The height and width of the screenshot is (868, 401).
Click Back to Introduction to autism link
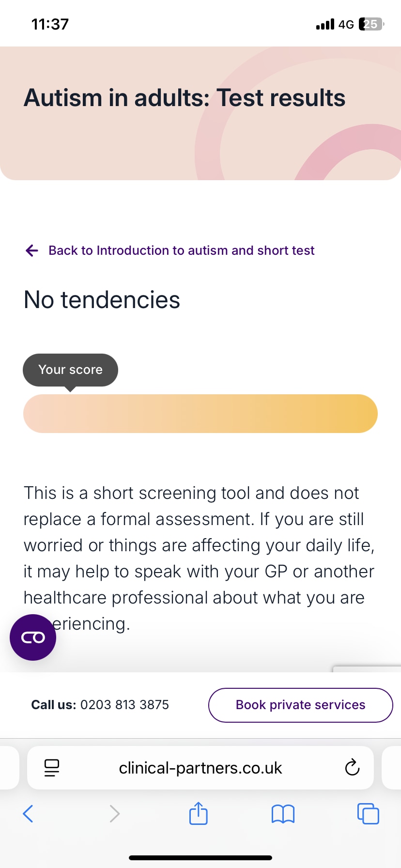[181, 250]
